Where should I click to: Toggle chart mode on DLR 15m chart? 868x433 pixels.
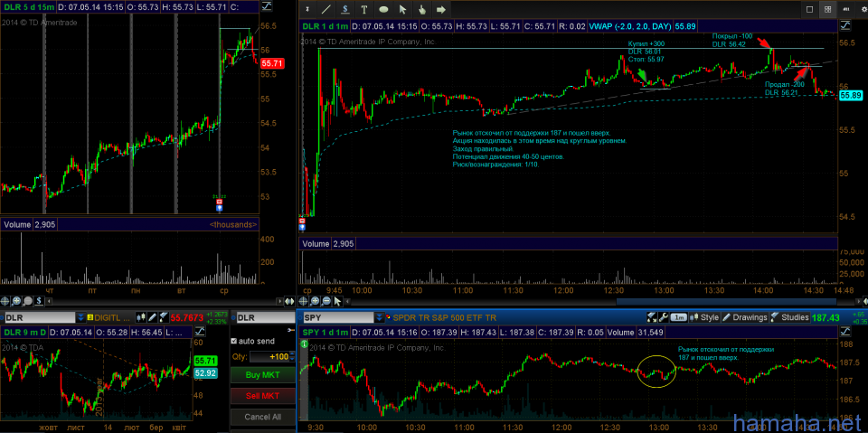[x=267, y=6]
